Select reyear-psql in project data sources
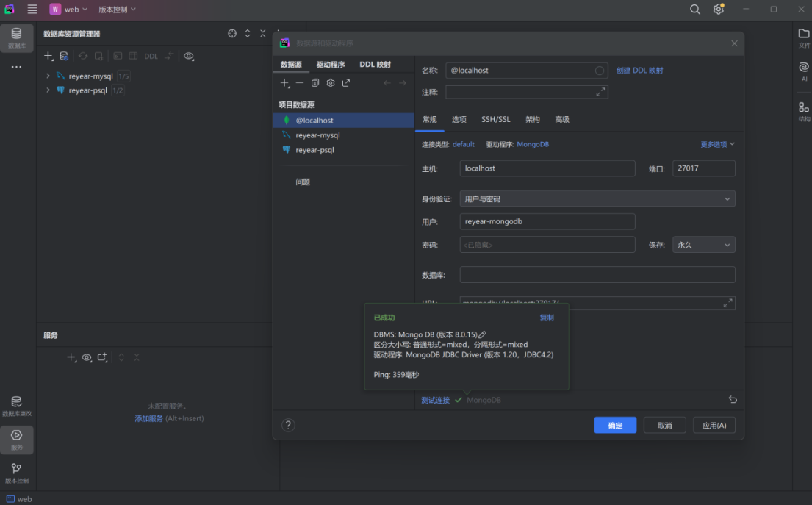Screen dimensions: 812x505 pos(343,150)
